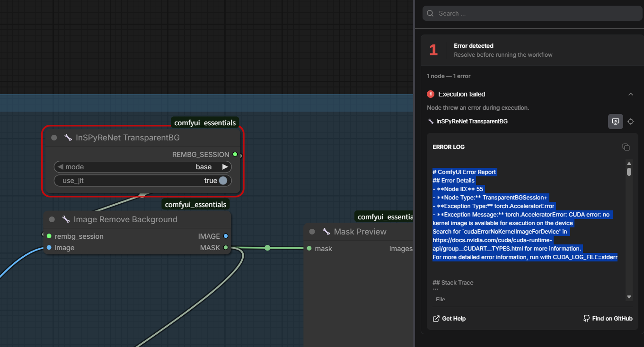Open the Get Help link
644x347 pixels.
tap(449, 319)
